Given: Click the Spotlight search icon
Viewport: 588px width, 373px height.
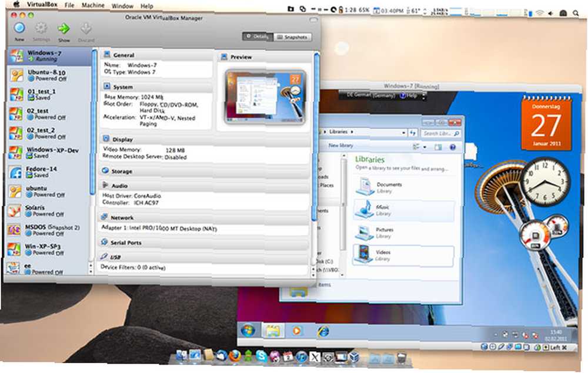Looking at the screenshot, I should coord(576,13).
